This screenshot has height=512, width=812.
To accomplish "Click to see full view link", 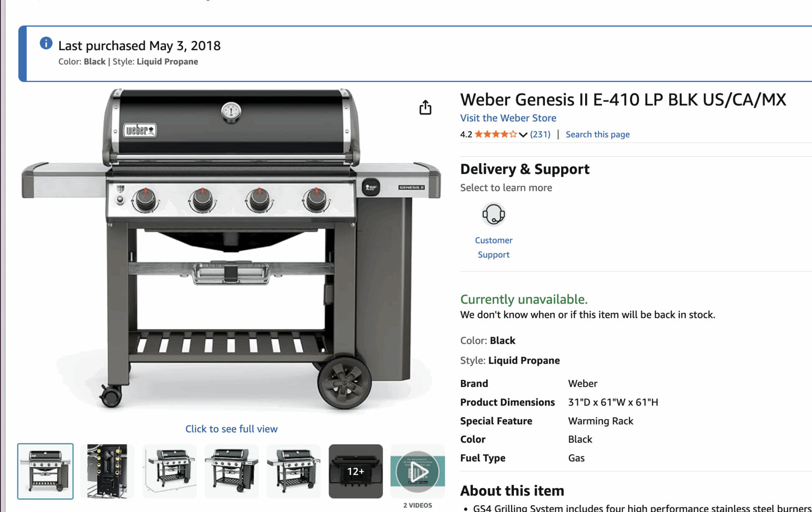I will 231,429.
